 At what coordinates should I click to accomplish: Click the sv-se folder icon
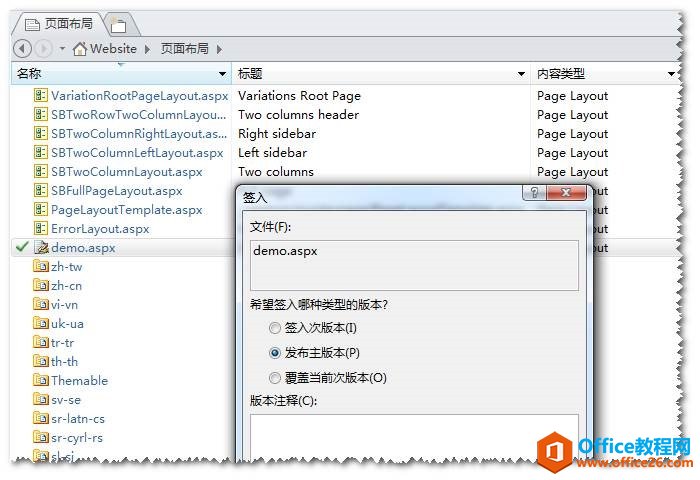click(x=41, y=399)
